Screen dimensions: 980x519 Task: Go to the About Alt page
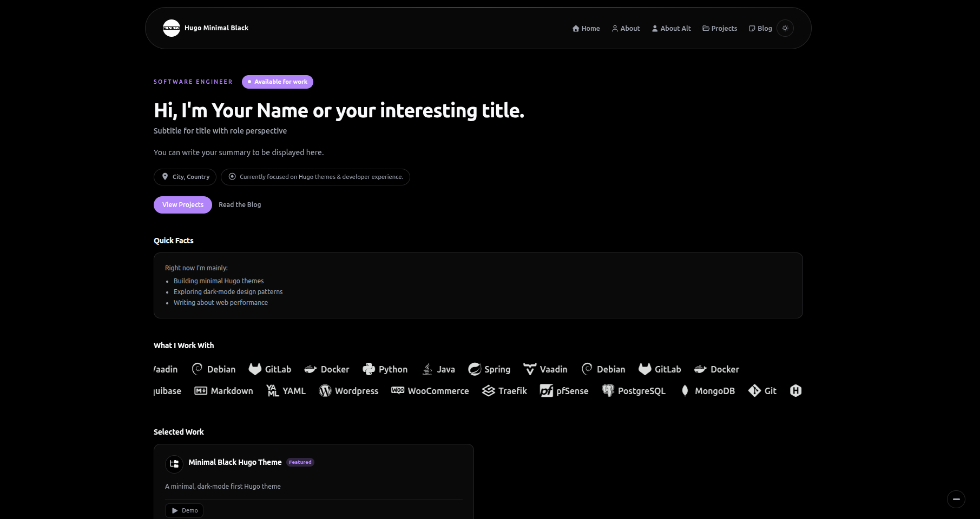tap(671, 29)
